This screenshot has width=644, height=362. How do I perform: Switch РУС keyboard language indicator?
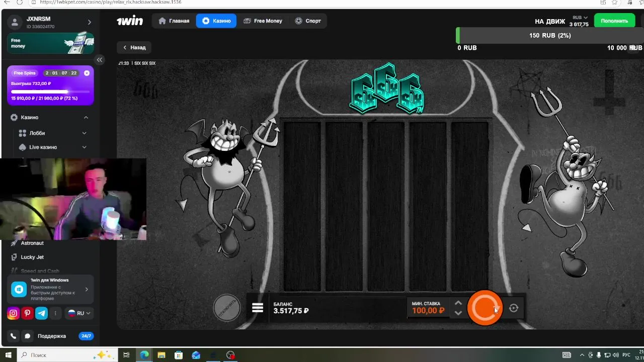[626, 355]
